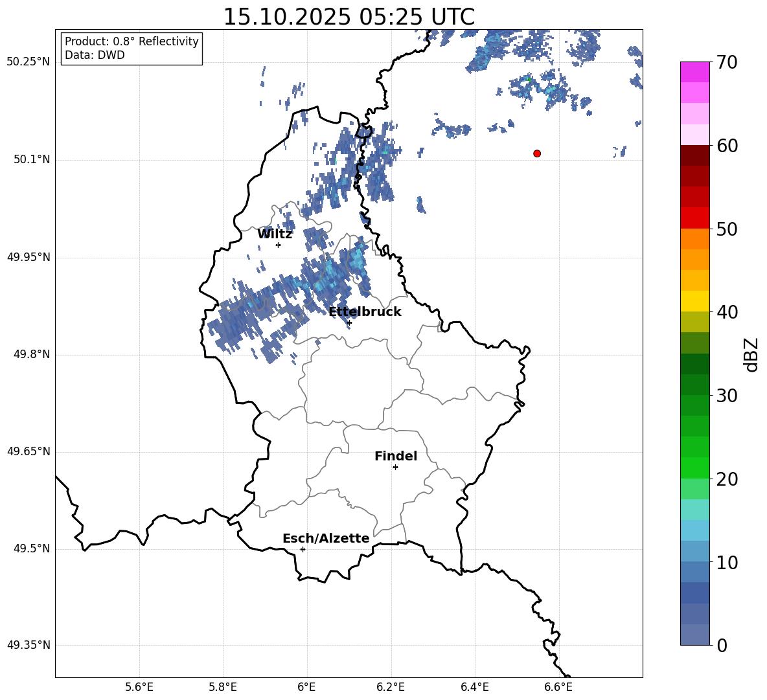The height and width of the screenshot is (700, 767).
Task: Click the 70 tick label on colorbar
Action: point(727,62)
